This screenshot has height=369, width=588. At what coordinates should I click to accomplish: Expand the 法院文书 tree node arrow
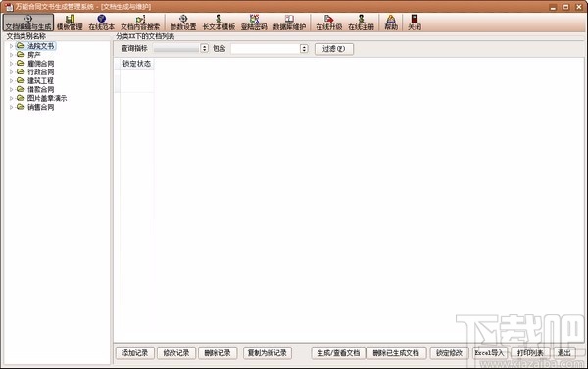point(11,46)
